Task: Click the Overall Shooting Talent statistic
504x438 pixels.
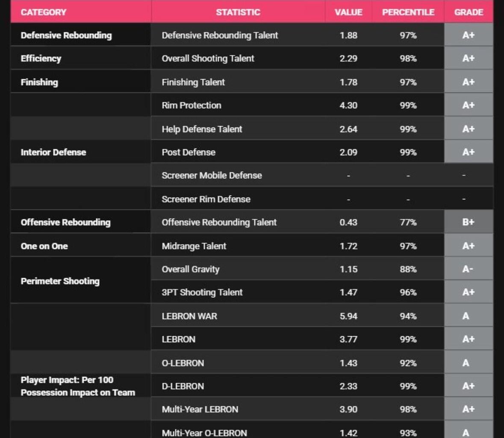Action: [208, 59]
